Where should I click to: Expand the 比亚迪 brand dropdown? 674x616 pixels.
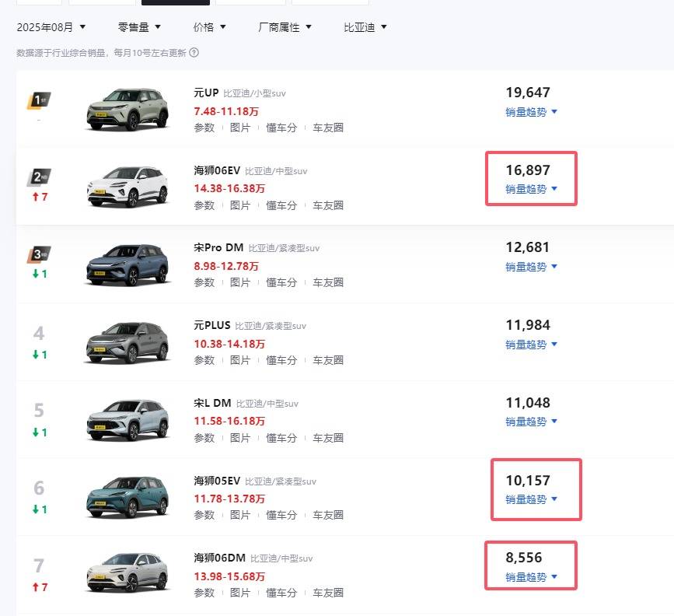point(365,27)
